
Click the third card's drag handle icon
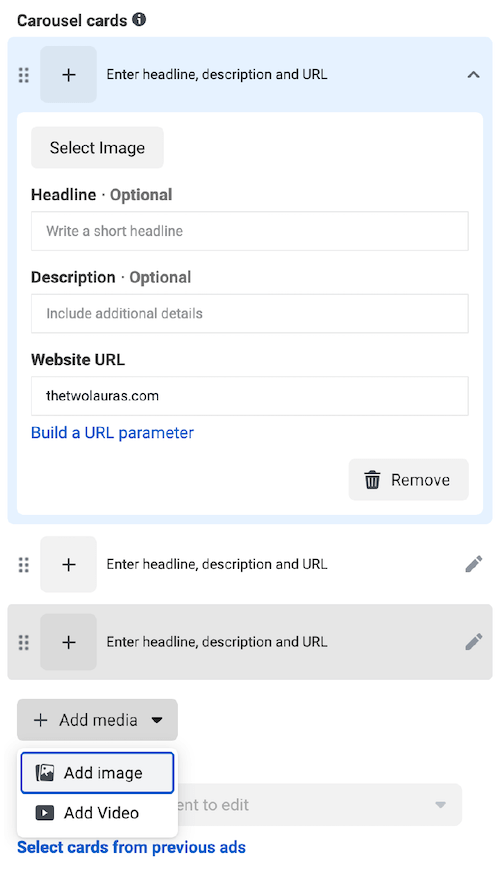click(23, 642)
